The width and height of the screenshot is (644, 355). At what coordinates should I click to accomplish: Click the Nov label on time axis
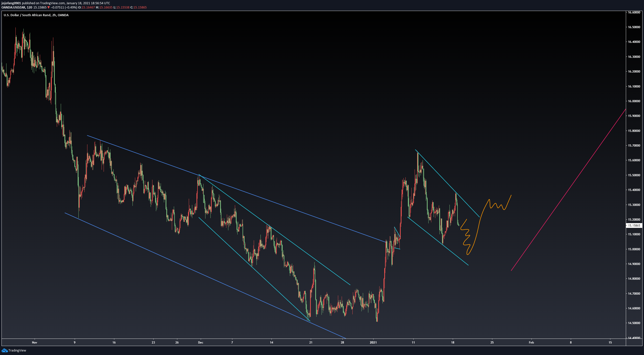tap(35, 343)
